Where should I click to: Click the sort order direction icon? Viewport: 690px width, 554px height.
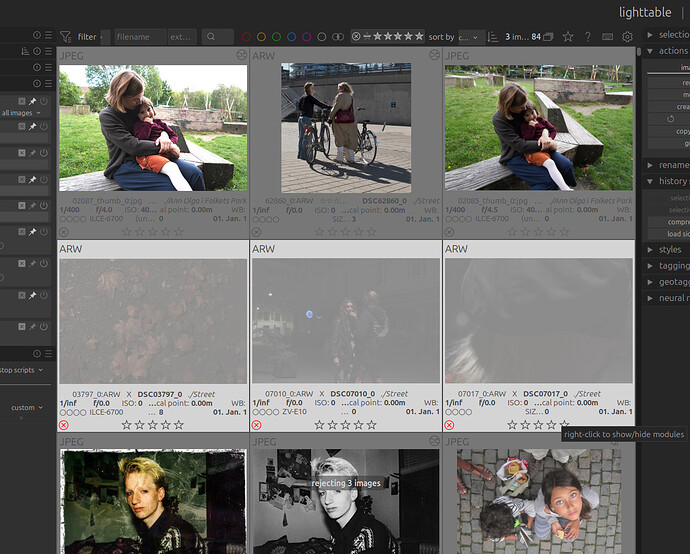(x=493, y=37)
